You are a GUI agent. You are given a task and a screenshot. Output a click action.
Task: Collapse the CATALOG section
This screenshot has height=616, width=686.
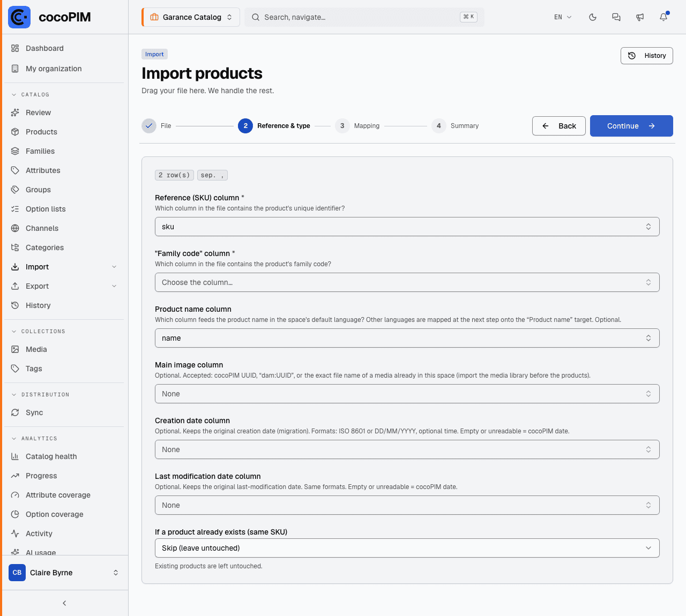31,95
